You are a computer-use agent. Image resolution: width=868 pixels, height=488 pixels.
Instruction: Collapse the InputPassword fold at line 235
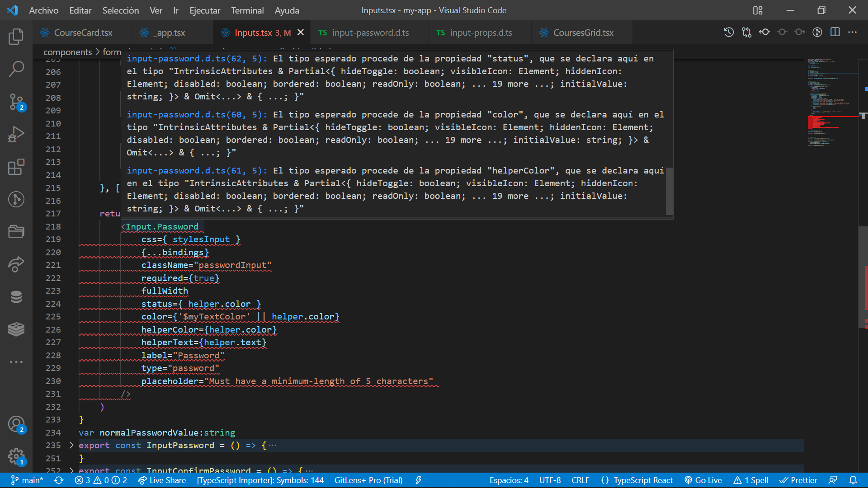click(71, 445)
